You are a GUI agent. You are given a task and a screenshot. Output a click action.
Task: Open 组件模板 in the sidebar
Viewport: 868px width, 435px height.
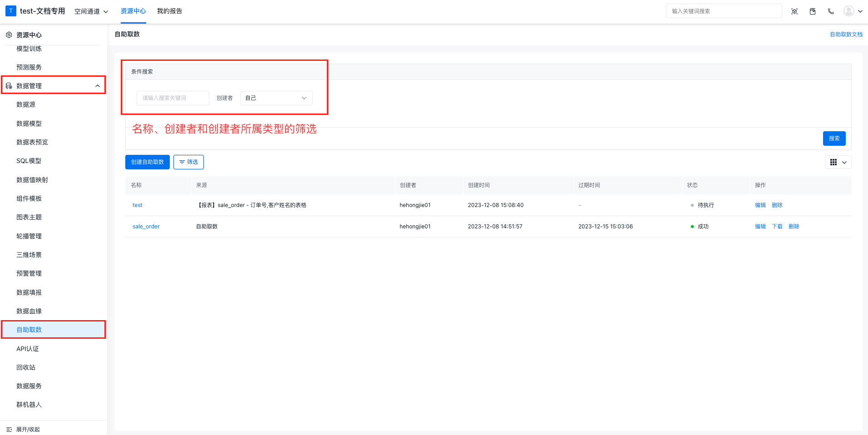tap(29, 198)
